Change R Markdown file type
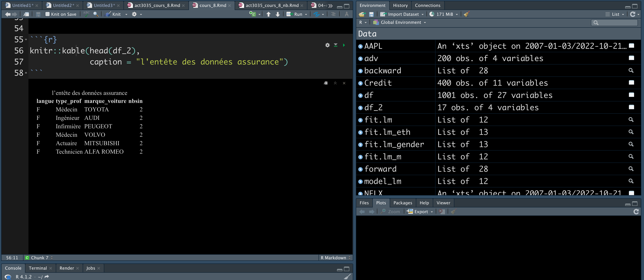The width and height of the screenshot is (644, 280). point(335,258)
